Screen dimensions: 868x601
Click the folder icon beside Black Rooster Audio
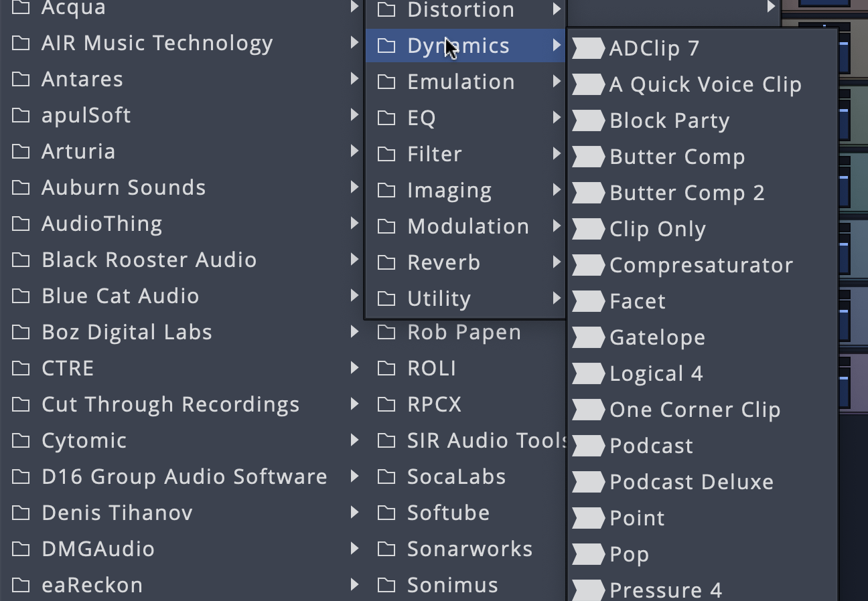click(x=20, y=260)
